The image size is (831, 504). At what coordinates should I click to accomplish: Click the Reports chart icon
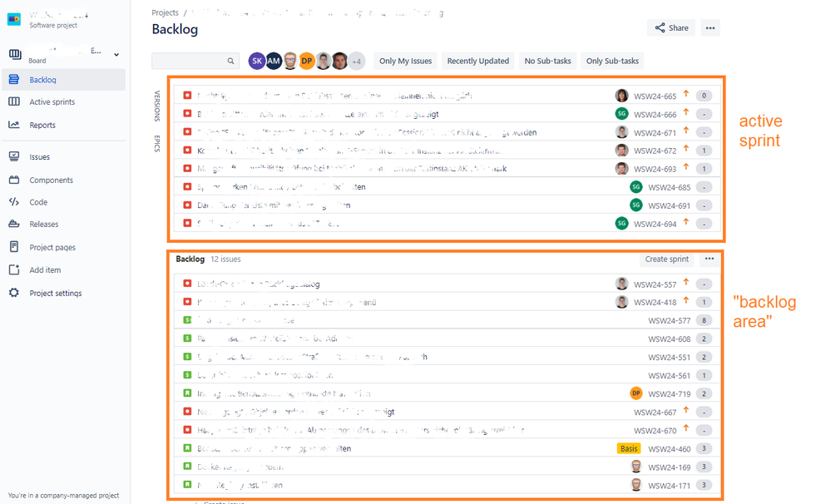pos(14,125)
